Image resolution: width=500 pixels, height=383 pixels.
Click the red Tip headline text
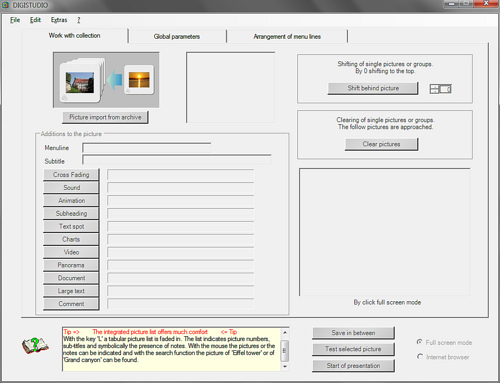pos(150,332)
